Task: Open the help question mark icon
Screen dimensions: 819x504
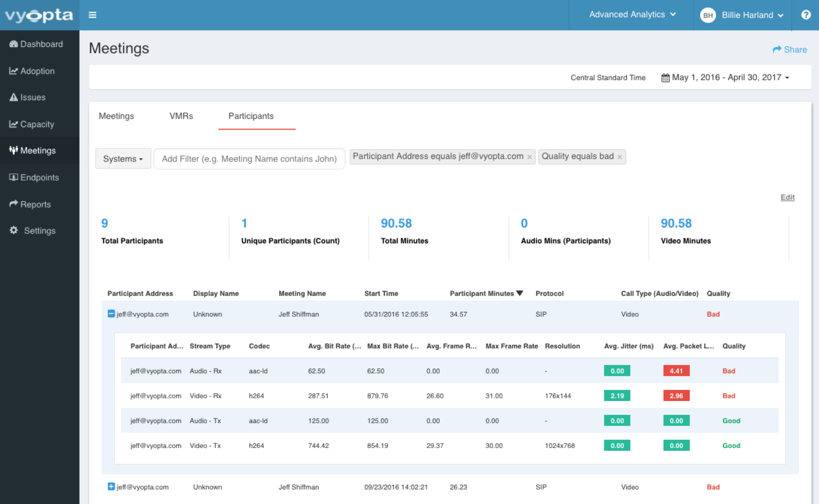Action: coord(806,15)
